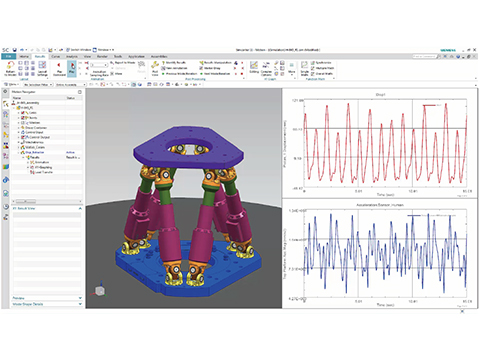The image size is (480, 360).
Task: Click Next Mode/Iteration
Action: pyautogui.click(x=215, y=74)
